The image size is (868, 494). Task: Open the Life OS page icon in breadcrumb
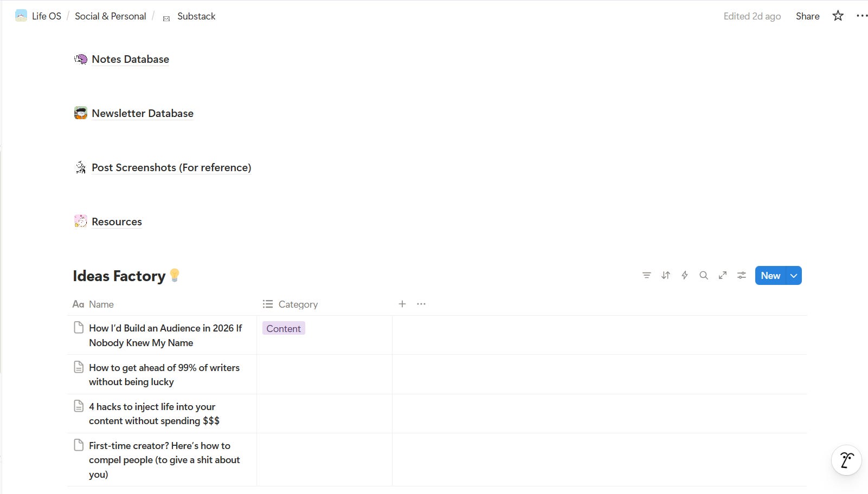pyautogui.click(x=21, y=16)
